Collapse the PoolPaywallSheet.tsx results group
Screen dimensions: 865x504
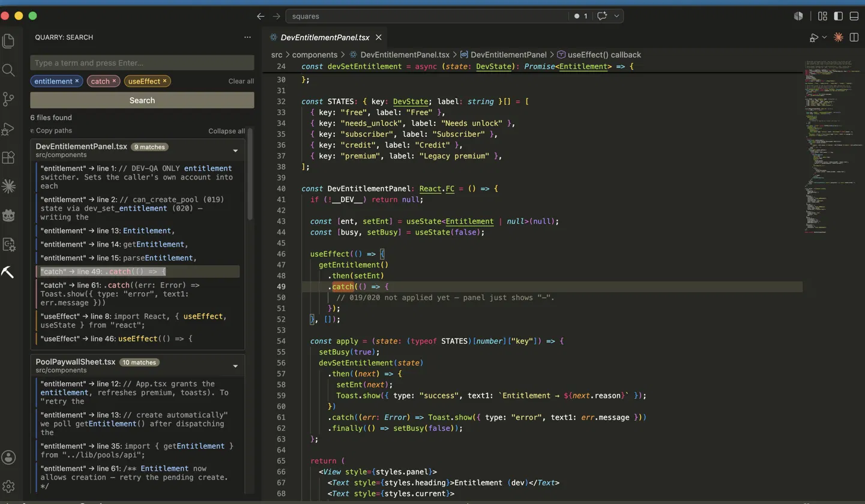pyautogui.click(x=235, y=366)
